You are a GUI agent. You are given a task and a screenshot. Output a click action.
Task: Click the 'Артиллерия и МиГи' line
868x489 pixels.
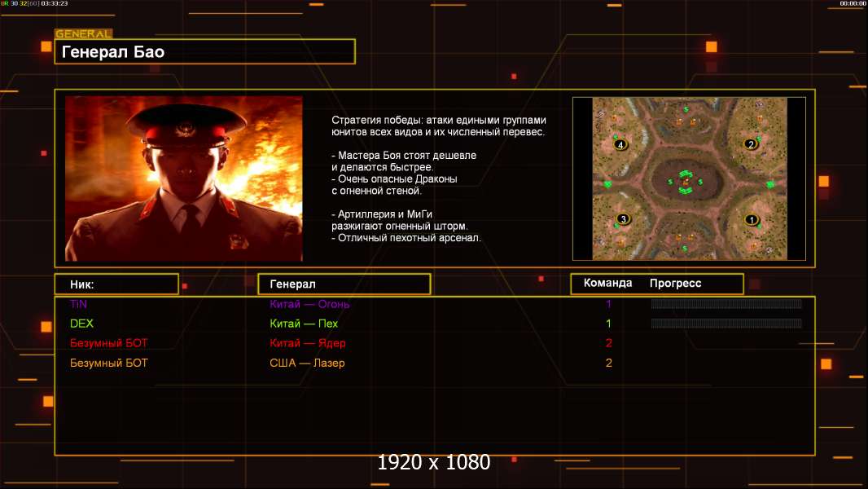point(382,214)
